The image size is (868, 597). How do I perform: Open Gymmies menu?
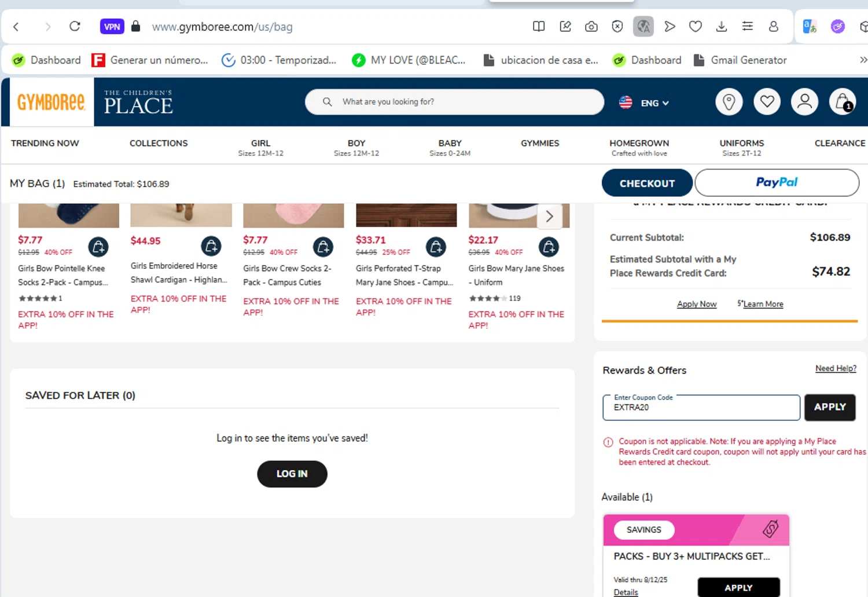540,143
